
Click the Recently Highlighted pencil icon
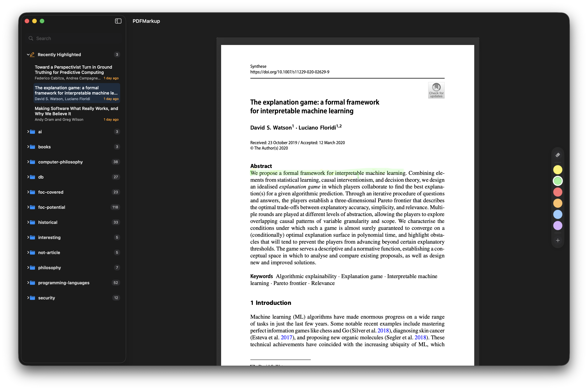pyautogui.click(x=32, y=54)
